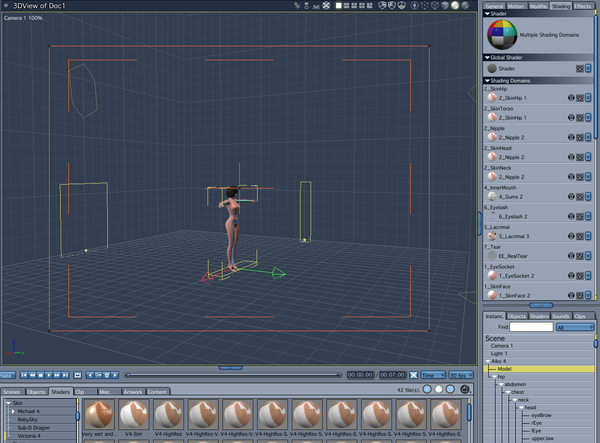Open the Time mode dropdown

pyautogui.click(x=433, y=375)
